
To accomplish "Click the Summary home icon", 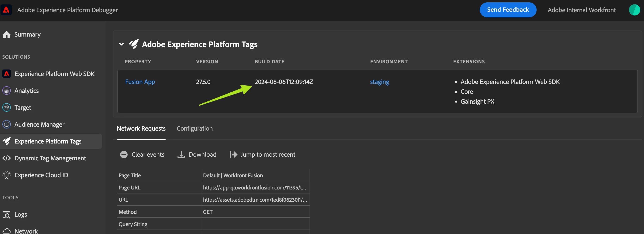I will pyautogui.click(x=7, y=34).
